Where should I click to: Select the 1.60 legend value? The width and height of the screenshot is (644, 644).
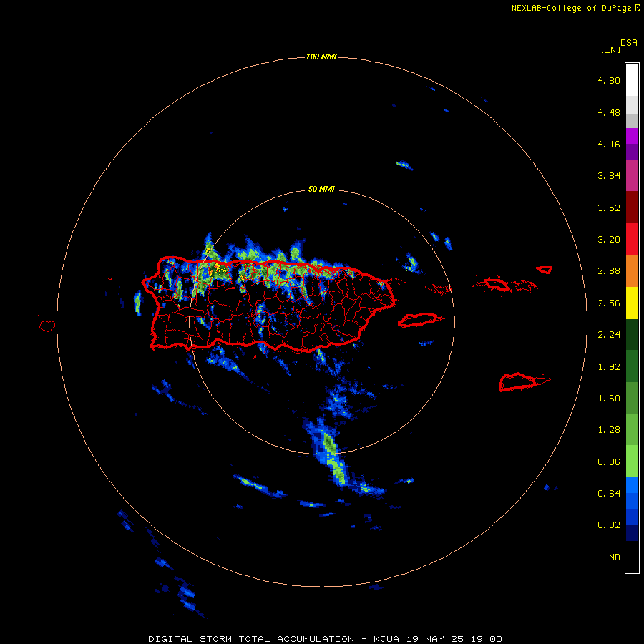coord(609,399)
